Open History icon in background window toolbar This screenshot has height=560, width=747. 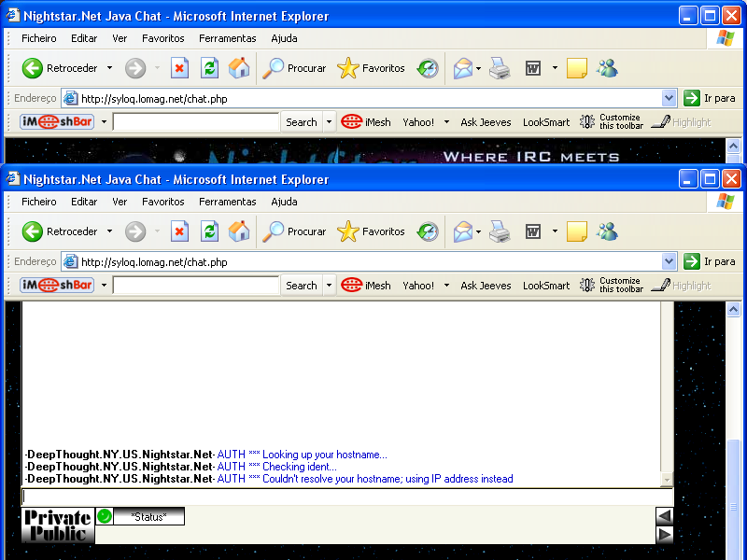pos(428,68)
